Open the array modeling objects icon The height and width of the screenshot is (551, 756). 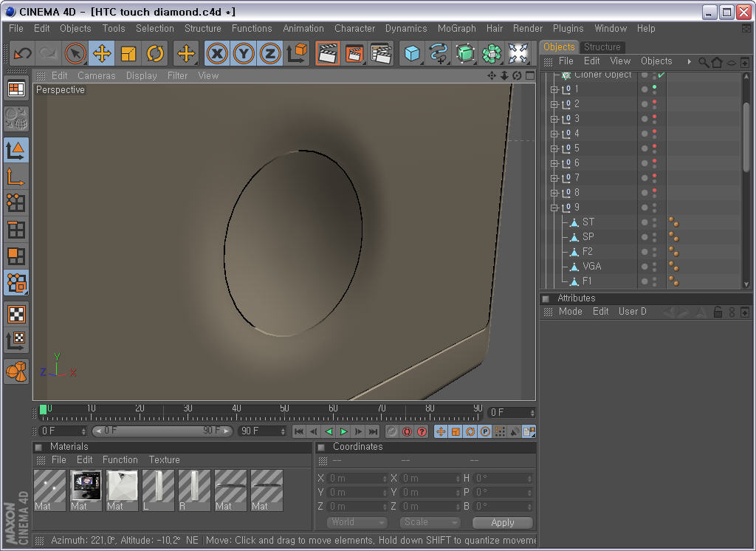point(491,53)
